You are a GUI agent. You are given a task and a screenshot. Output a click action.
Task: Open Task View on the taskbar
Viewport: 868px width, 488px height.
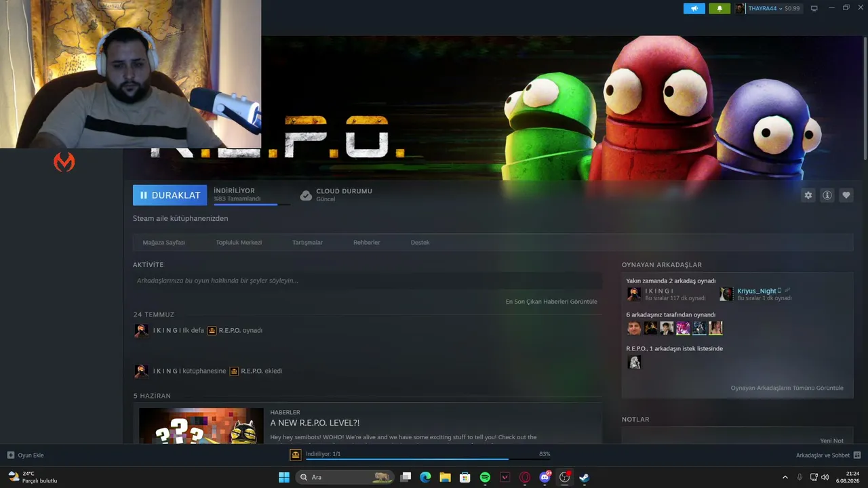[x=406, y=477]
